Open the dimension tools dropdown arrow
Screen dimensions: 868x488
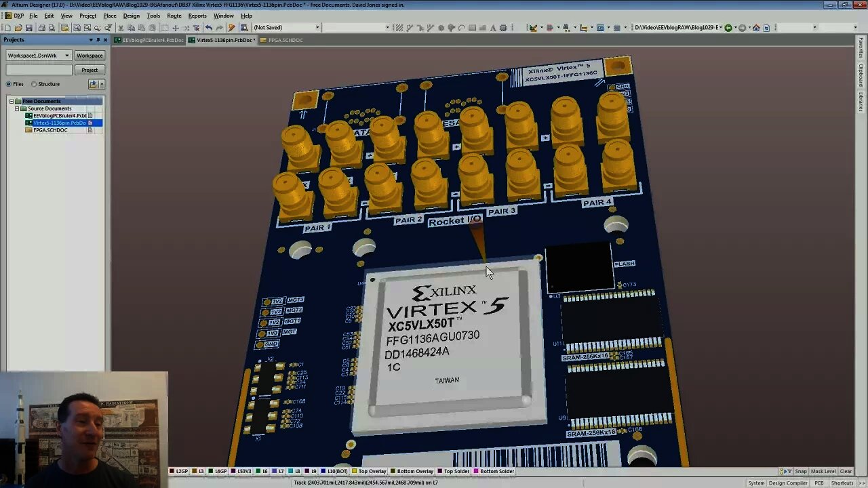[x=591, y=28]
